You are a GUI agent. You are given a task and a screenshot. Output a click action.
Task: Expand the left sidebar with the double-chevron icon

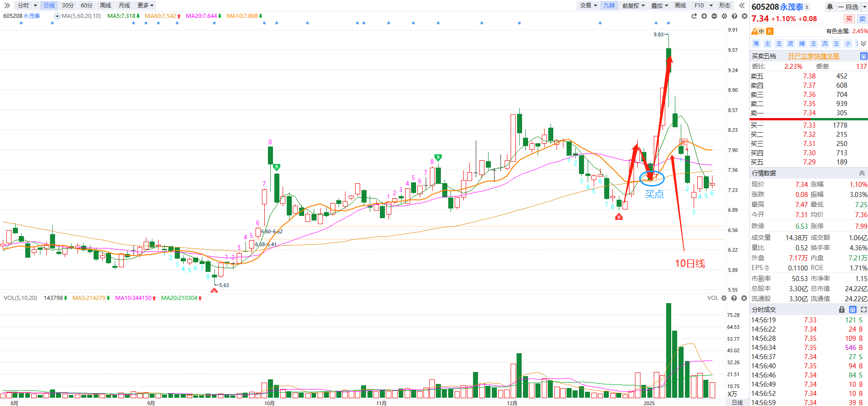click(7, 6)
